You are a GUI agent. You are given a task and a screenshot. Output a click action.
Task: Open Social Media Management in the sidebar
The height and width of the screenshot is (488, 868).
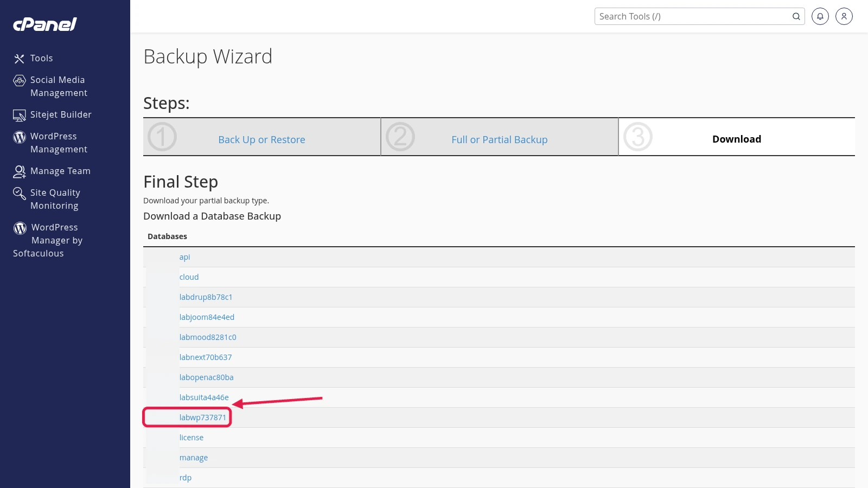59,86
